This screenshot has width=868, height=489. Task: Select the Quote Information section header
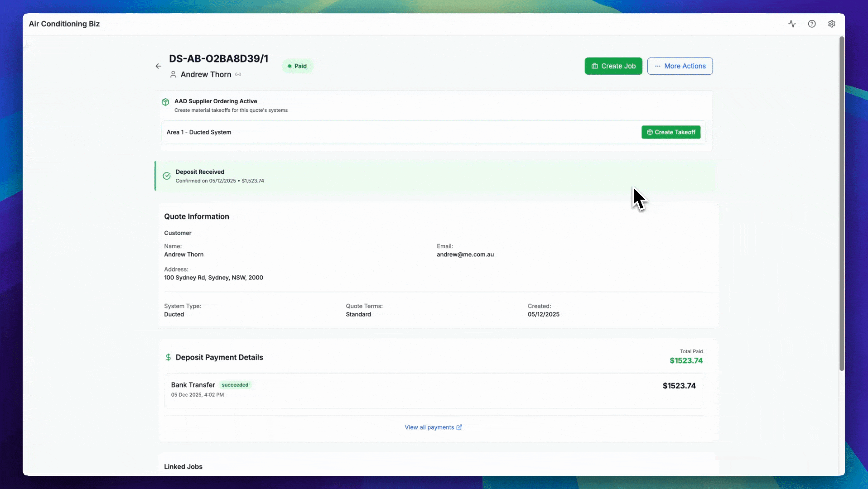pyautogui.click(x=197, y=216)
